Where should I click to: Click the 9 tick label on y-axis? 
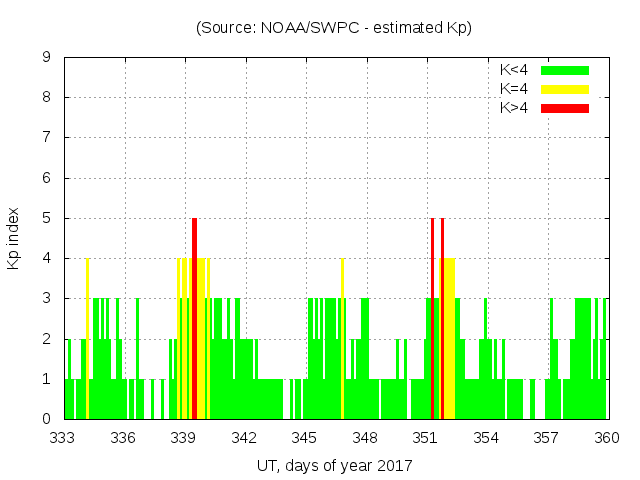point(46,57)
